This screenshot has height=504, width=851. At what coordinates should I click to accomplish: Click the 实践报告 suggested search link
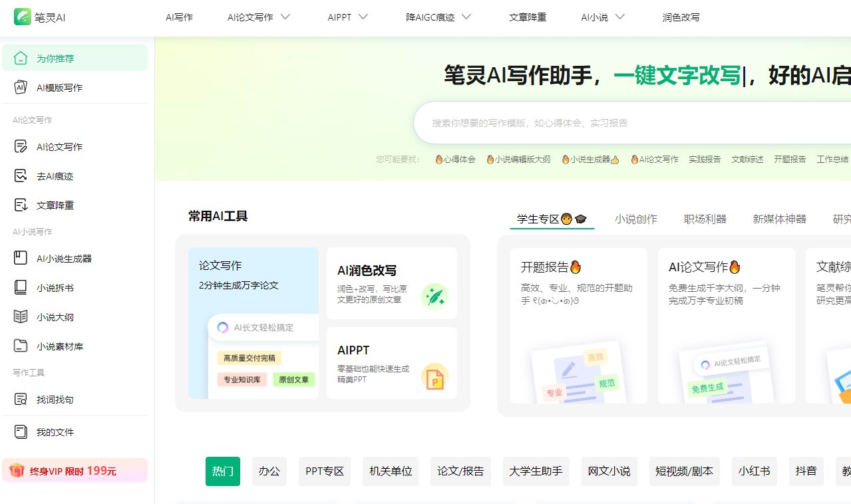[705, 160]
